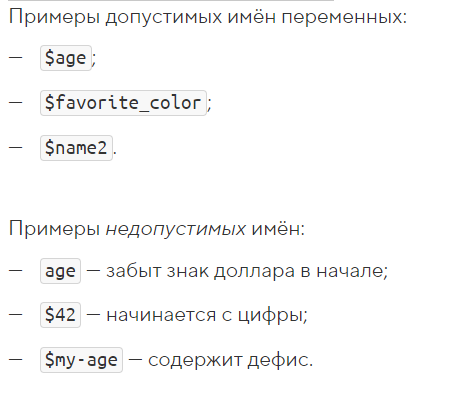The height and width of the screenshot is (395, 465).
Task: Click the dash bullet before $favorite_color
Action: (x=15, y=102)
